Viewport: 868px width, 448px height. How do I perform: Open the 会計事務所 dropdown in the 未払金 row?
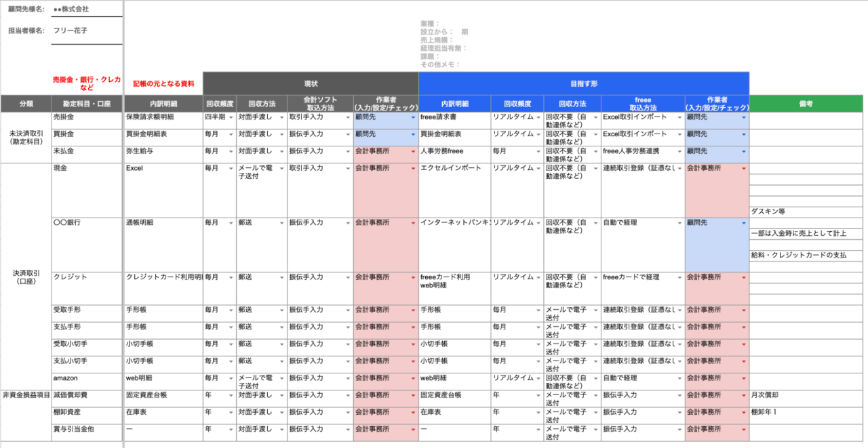(413, 151)
